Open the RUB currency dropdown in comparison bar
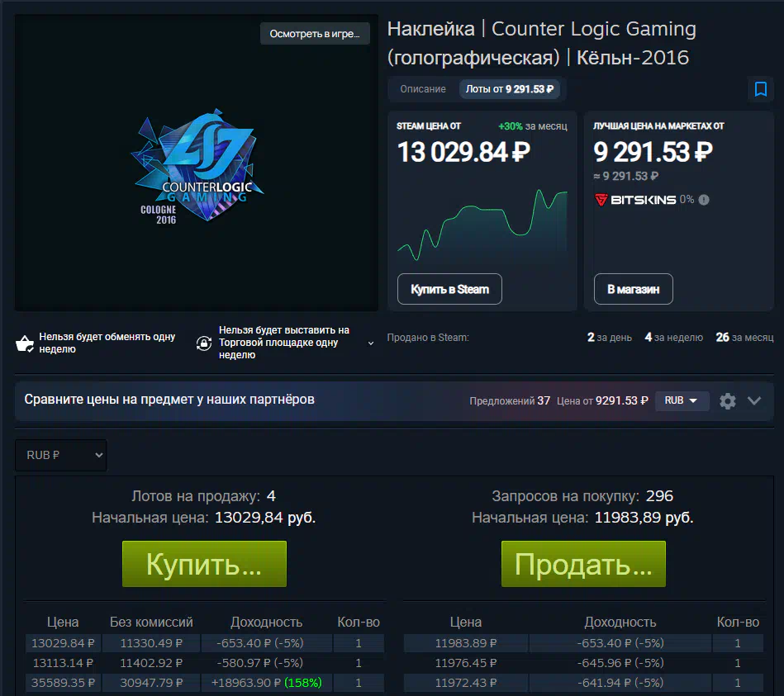 pyautogui.click(x=682, y=400)
